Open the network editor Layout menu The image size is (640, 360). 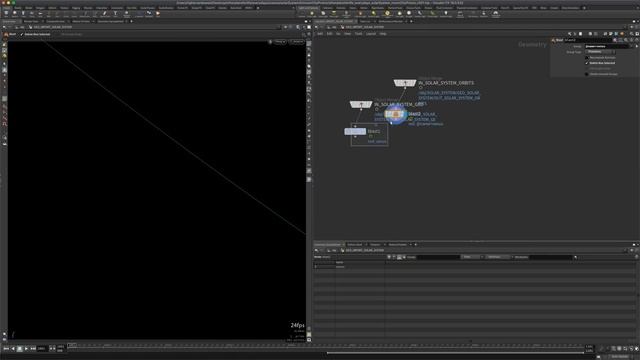click(371, 34)
